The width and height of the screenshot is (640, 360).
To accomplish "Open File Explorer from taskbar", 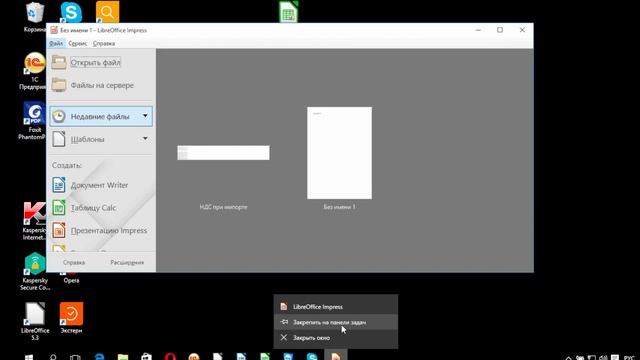I will [x=123, y=357].
